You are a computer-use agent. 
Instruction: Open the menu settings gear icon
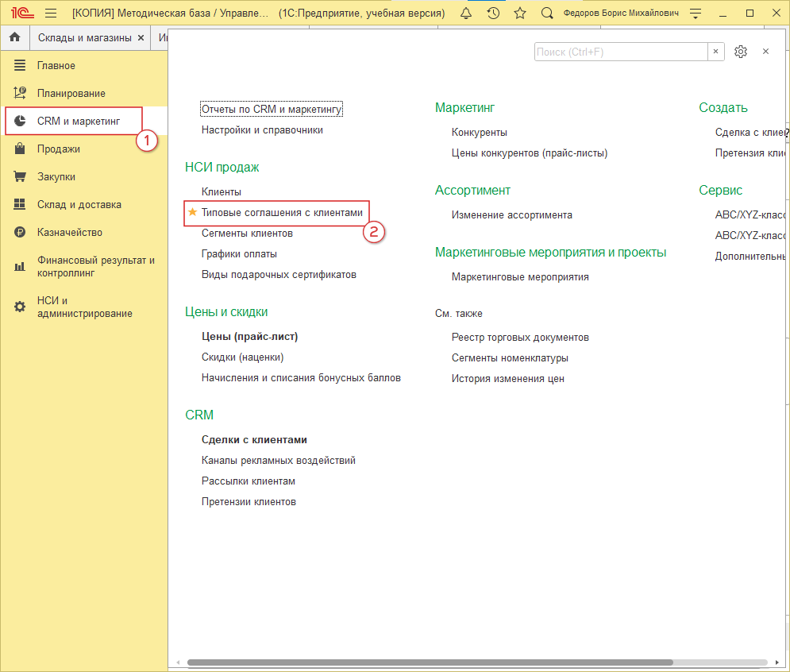pyautogui.click(x=741, y=52)
